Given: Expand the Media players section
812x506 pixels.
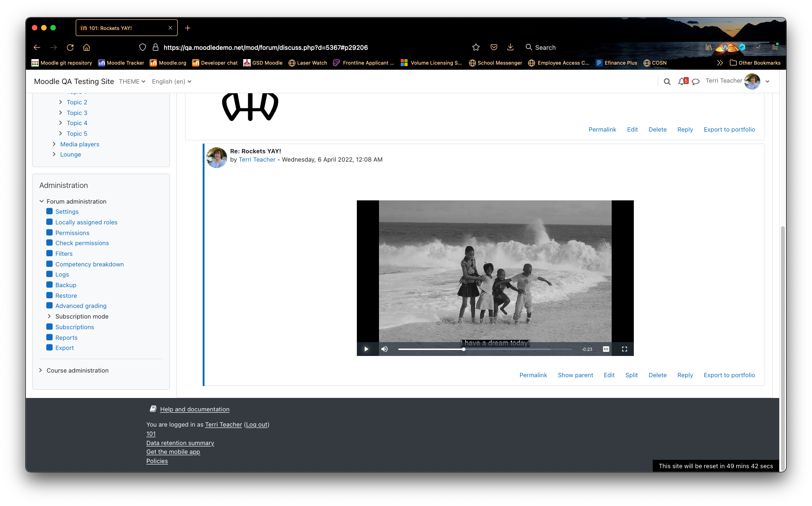Looking at the screenshot, I should click(x=54, y=144).
